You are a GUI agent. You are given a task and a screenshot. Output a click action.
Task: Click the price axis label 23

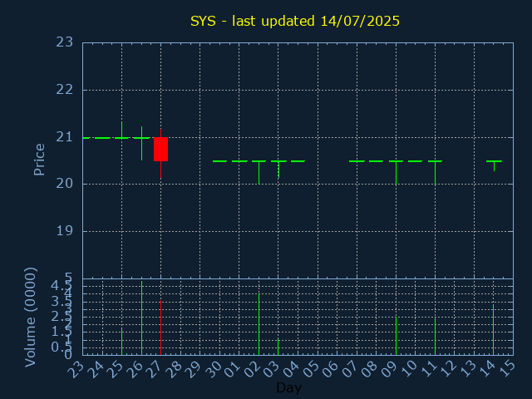point(65,42)
